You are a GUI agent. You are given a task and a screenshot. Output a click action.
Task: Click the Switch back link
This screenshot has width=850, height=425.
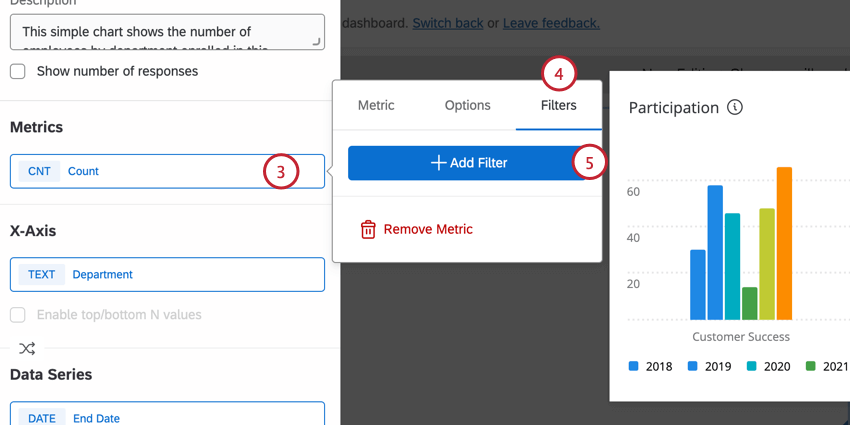(447, 22)
